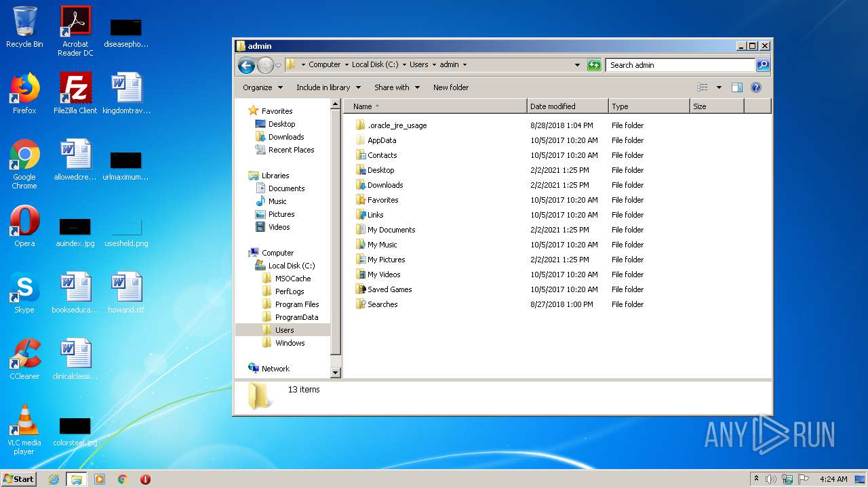The height and width of the screenshot is (488, 868).
Task: Change view using the views icon
Action: [703, 87]
